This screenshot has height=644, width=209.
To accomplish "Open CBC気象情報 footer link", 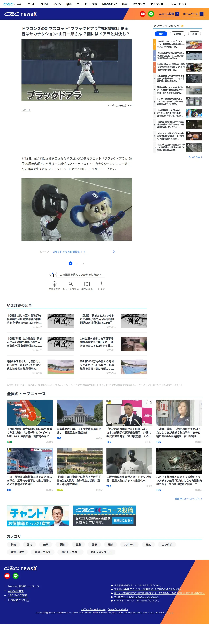I will pos(16,591).
